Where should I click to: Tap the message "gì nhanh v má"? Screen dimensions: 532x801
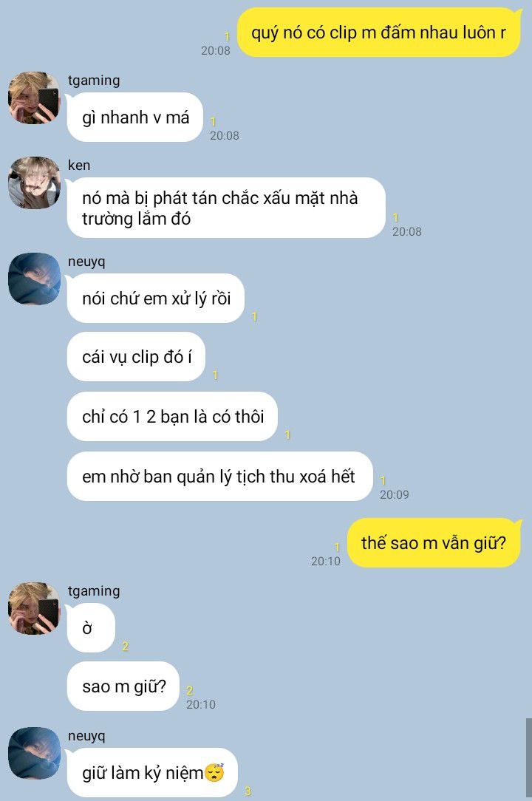[135, 117]
